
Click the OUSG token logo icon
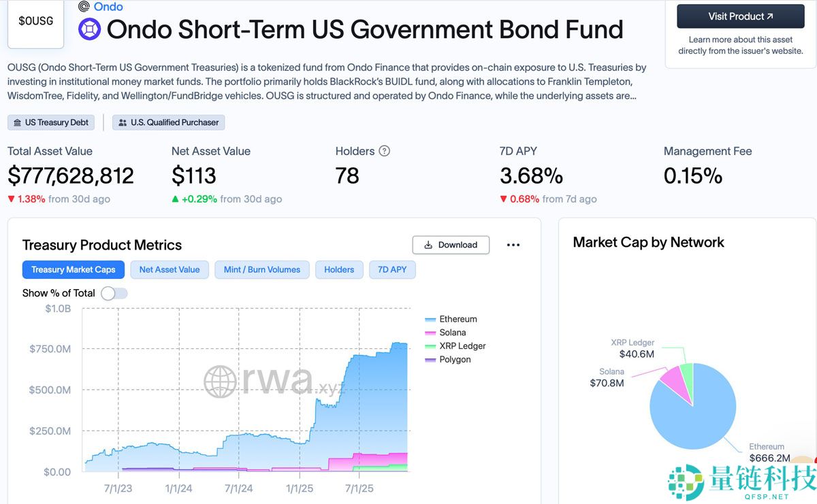click(x=90, y=29)
